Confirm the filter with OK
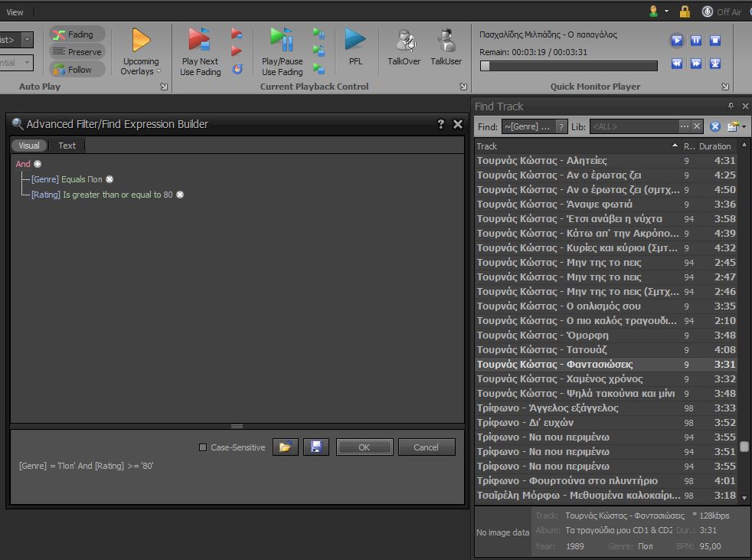 click(364, 447)
